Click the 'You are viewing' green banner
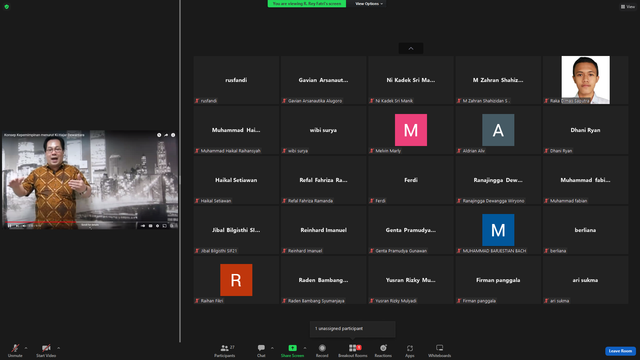The width and height of the screenshot is (640, 360). coord(307,4)
